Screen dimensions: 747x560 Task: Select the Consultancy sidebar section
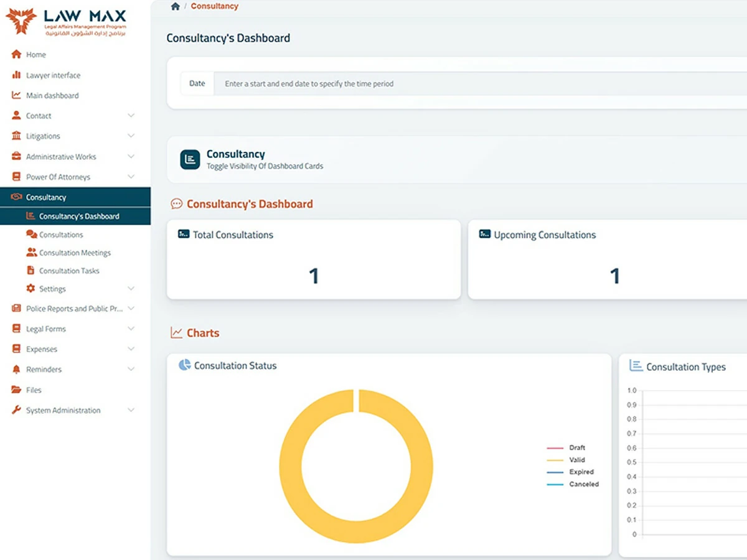pyautogui.click(x=75, y=197)
